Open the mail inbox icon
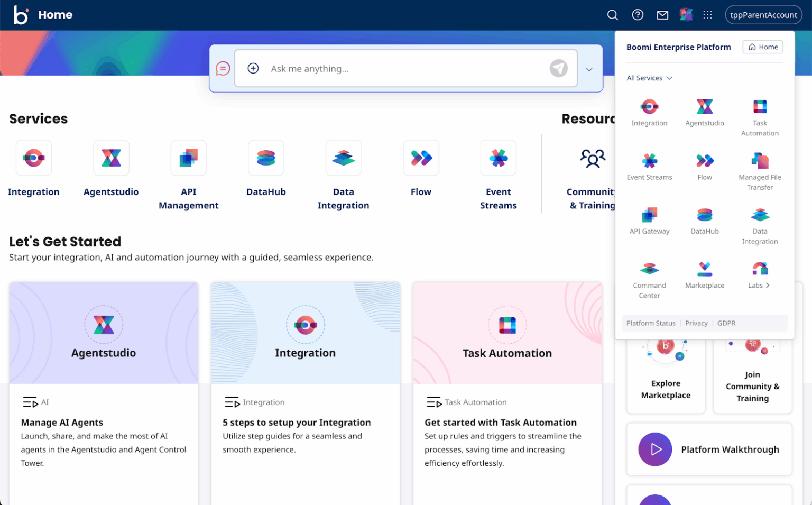The image size is (812, 505). point(662,15)
